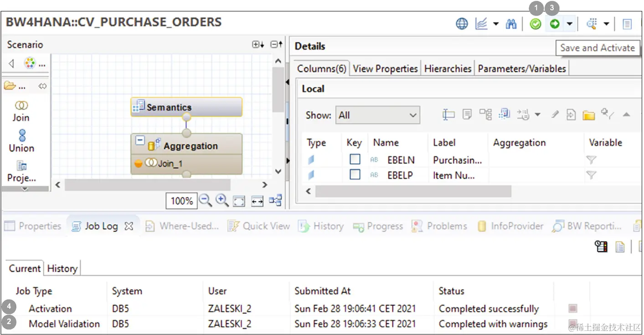Open the dropdown arrow beside the performance analysis icon
The height and width of the screenshot is (335, 644).
click(x=496, y=24)
